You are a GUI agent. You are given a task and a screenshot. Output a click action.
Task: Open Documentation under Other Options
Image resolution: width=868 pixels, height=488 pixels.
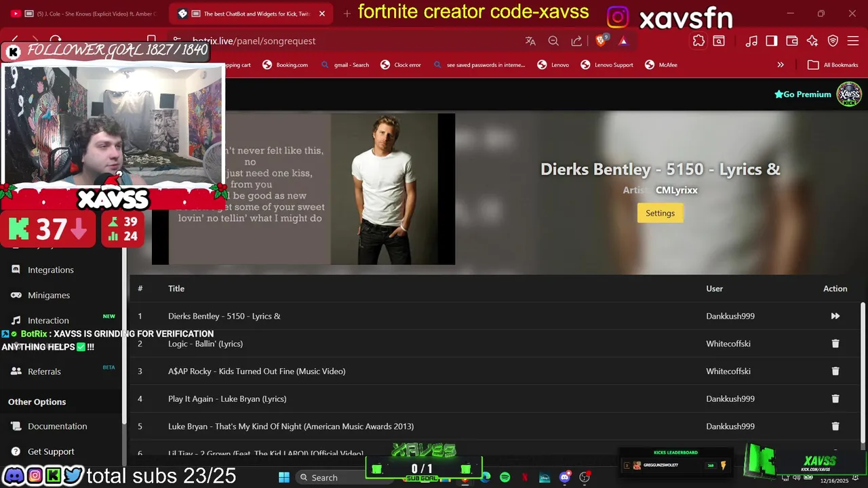point(57,426)
